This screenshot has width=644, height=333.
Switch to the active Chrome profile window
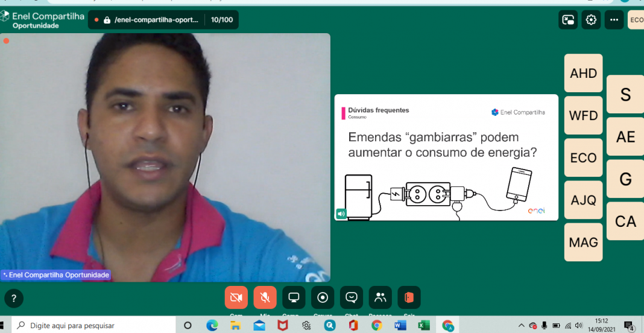coord(447,326)
